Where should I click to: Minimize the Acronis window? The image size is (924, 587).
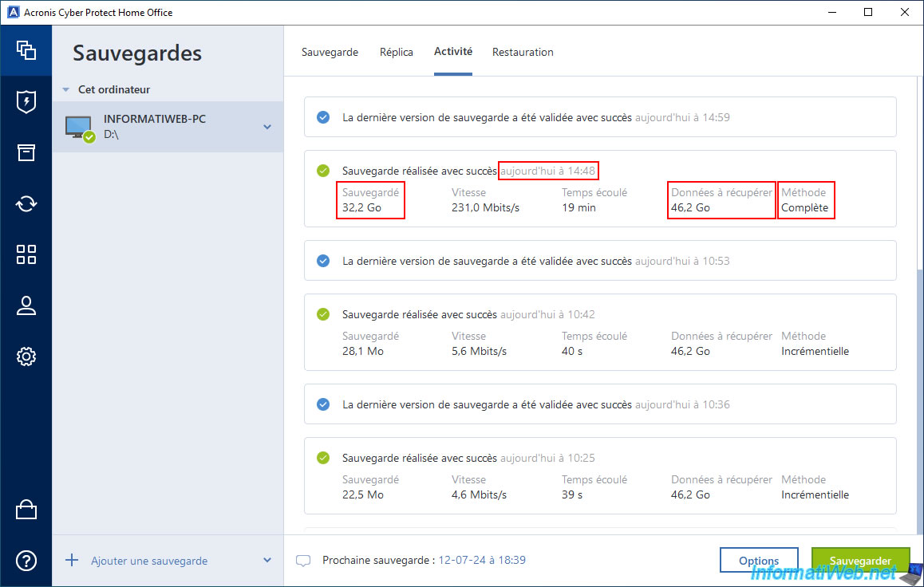(832, 13)
